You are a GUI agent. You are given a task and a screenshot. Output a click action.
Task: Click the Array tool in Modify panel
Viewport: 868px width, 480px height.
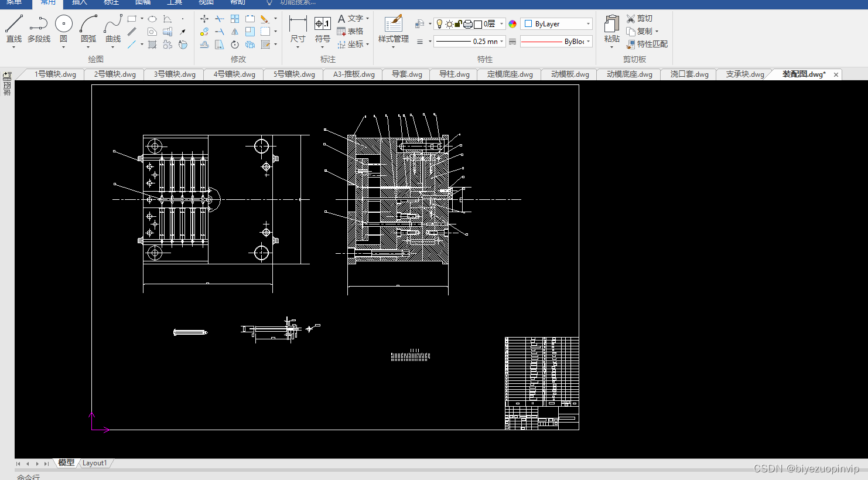[235, 19]
